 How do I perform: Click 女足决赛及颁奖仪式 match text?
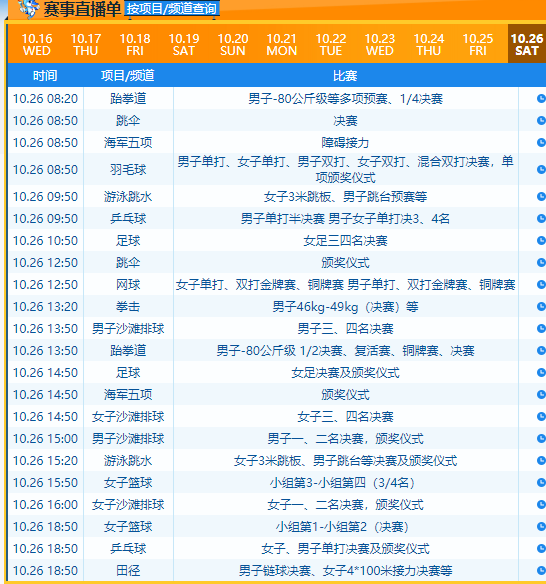(x=345, y=372)
